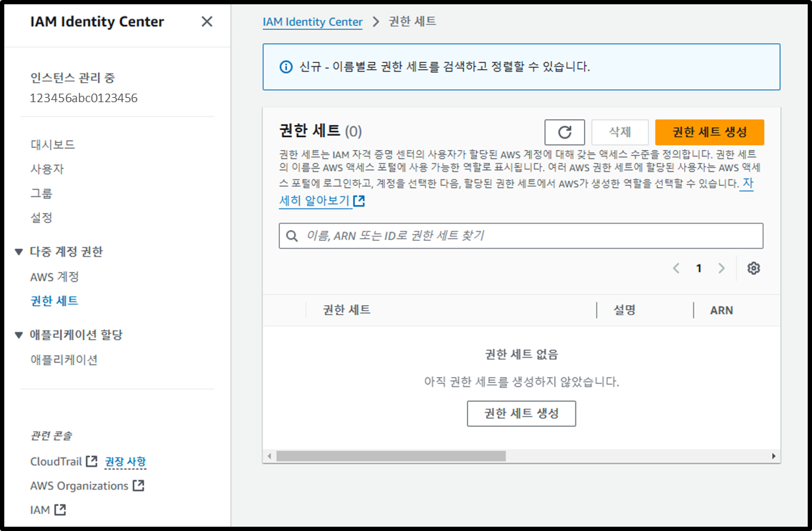Image resolution: width=812 pixels, height=531 pixels.
Task: Open 사용자 in the sidebar
Action: 47,169
